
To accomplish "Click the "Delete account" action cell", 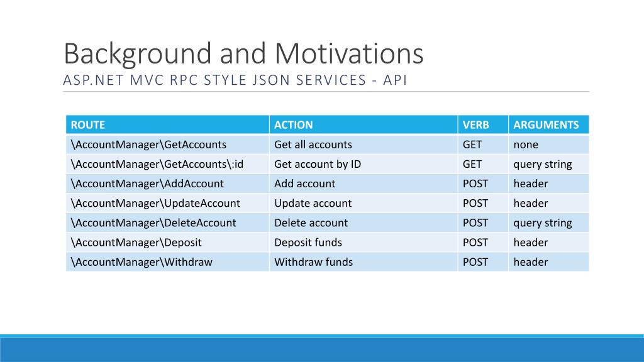I will pos(364,223).
